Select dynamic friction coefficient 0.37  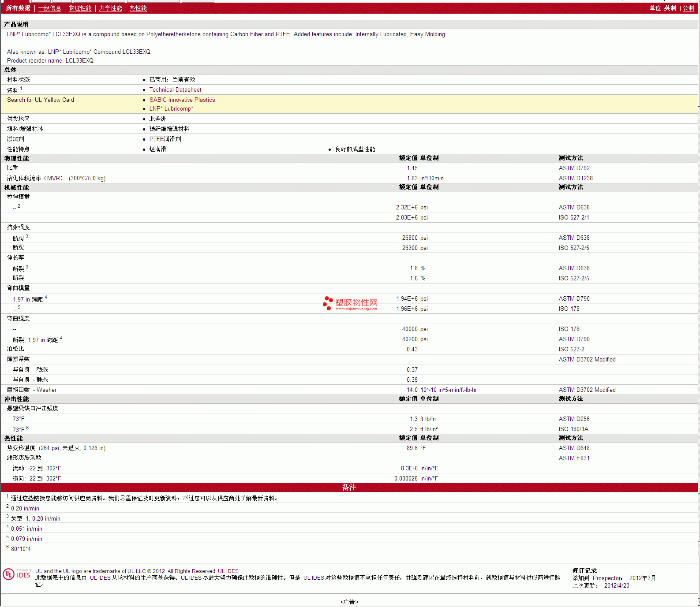[412, 369]
